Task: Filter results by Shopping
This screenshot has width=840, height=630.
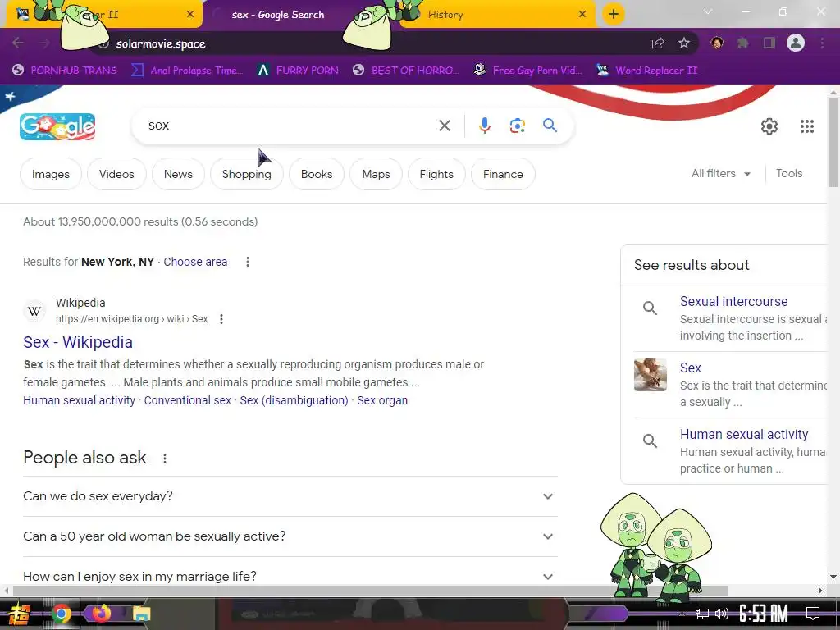Action: (x=246, y=174)
